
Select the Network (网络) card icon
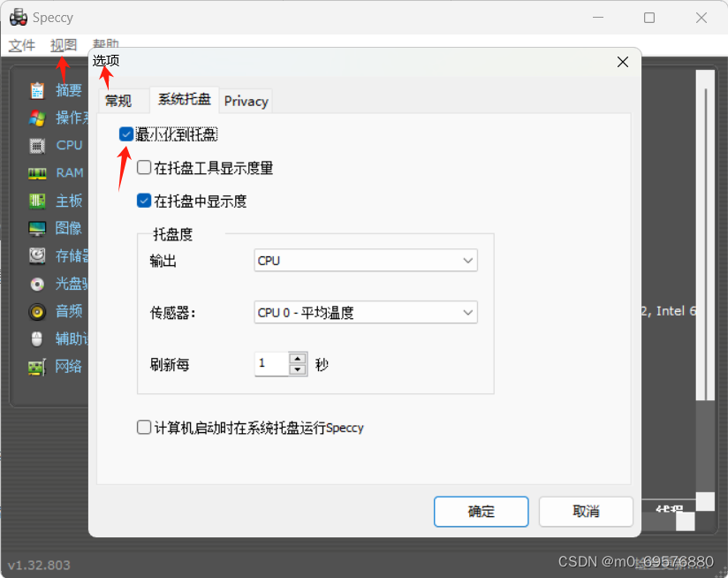pyautogui.click(x=37, y=368)
